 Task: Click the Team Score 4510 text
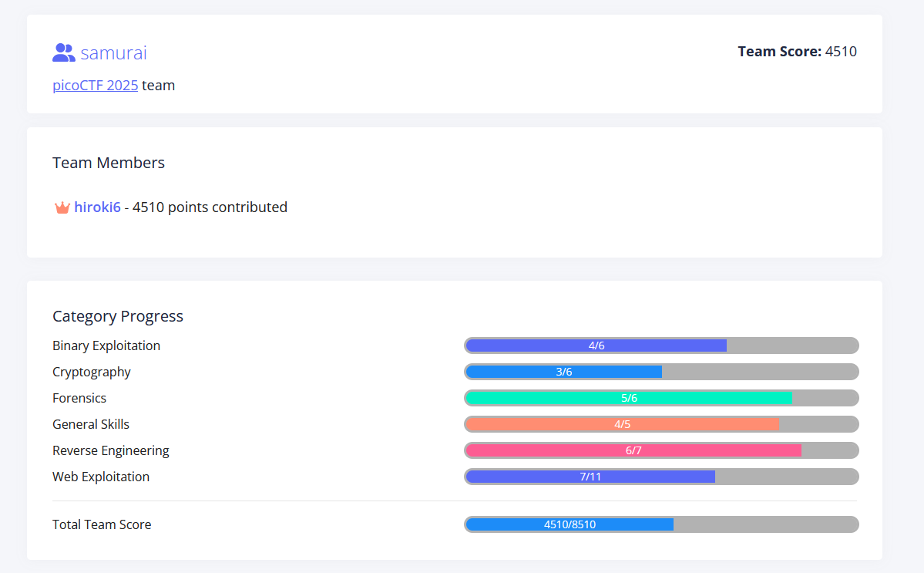pos(797,52)
